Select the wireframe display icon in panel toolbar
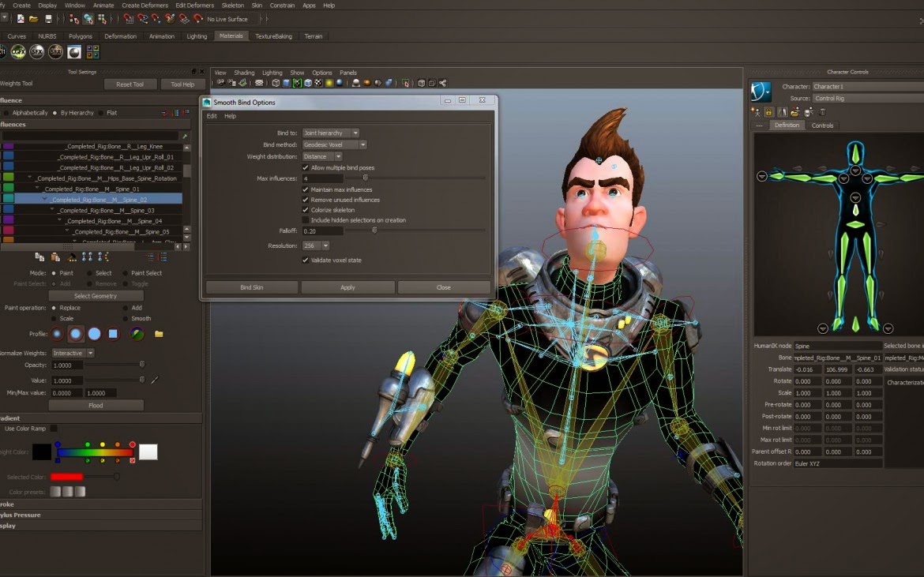The image size is (924, 577). pos(276,81)
